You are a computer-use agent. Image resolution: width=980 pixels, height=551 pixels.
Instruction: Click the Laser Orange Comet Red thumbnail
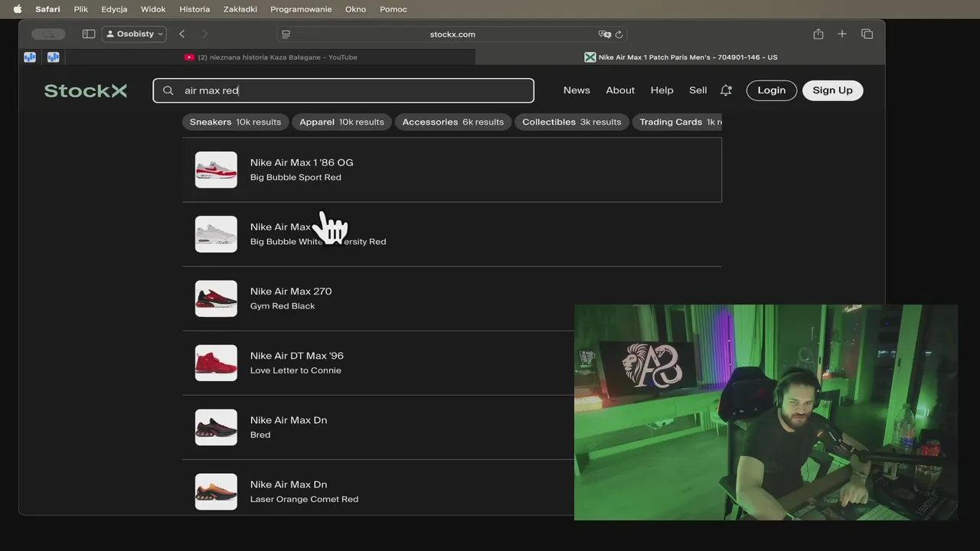pos(216,491)
